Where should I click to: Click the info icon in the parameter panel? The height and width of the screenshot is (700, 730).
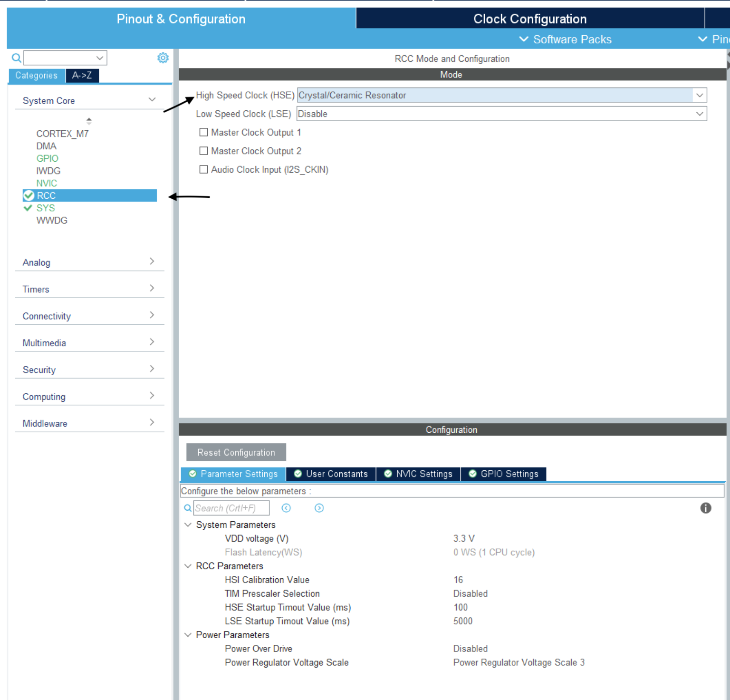705,508
